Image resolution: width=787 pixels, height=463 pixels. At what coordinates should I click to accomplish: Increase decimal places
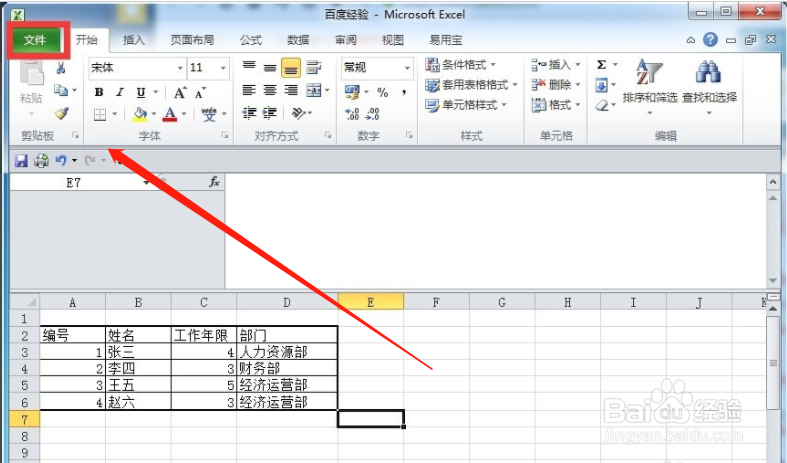click(x=352, y=114)
